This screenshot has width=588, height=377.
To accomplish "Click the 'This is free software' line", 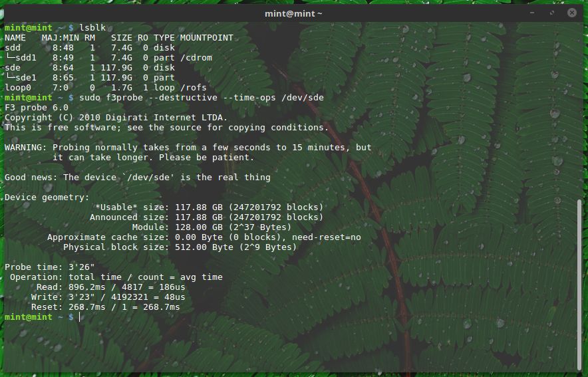I will [166, 128].
